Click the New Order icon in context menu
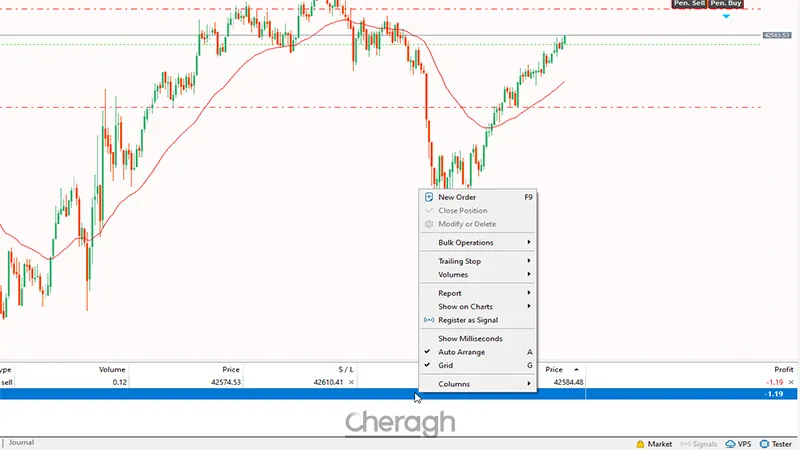This screenshot has width=800, height=450. 429,197
